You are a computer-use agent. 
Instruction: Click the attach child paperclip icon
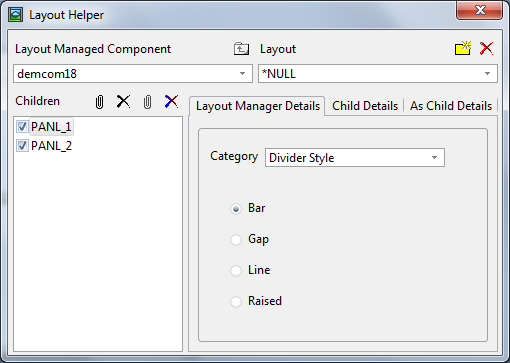pyautogui.click(x=99, y=102)
